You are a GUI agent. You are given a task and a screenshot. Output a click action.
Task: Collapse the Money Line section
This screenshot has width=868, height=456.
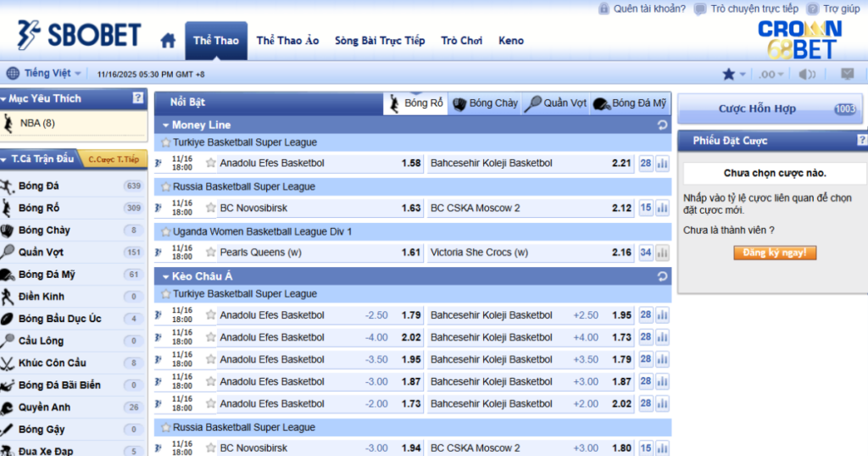coord(166,125)
